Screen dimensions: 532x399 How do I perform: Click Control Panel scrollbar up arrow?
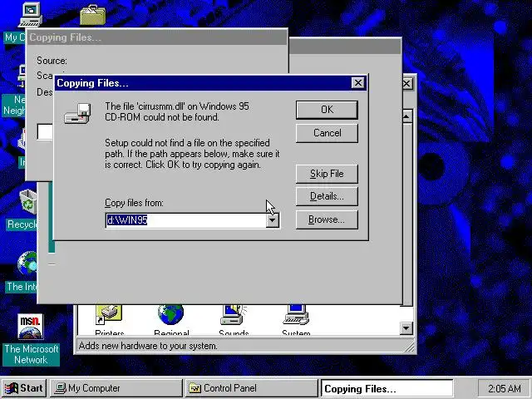[x=406, y=116]
